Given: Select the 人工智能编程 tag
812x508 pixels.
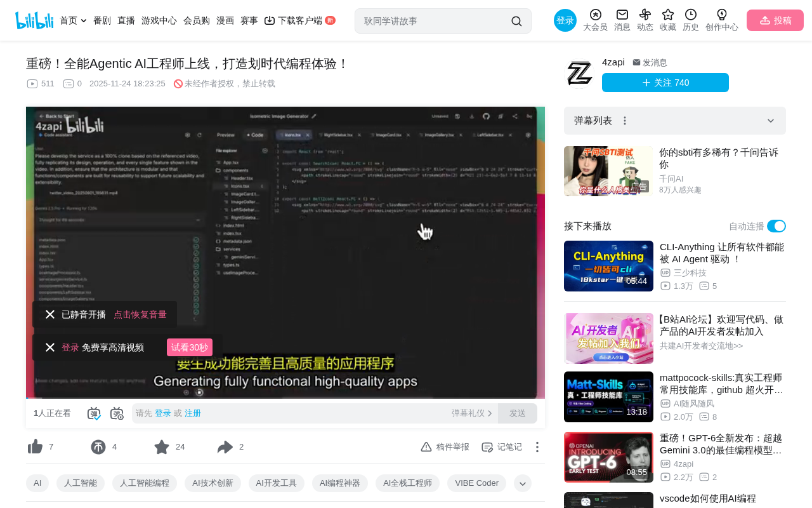Looking at the screenshot, I should click(x=145, y=483).
